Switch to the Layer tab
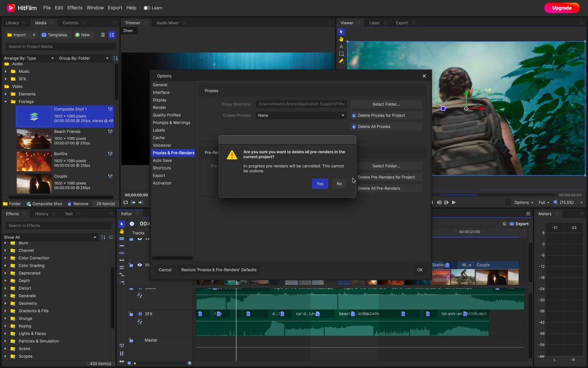This screenshot has height=368, width=588. tap(374, 23)
